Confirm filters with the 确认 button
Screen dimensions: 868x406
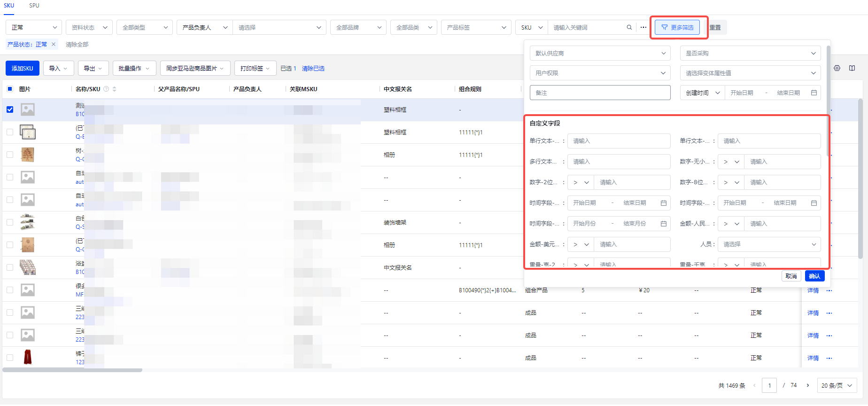(x=814, y=276)
